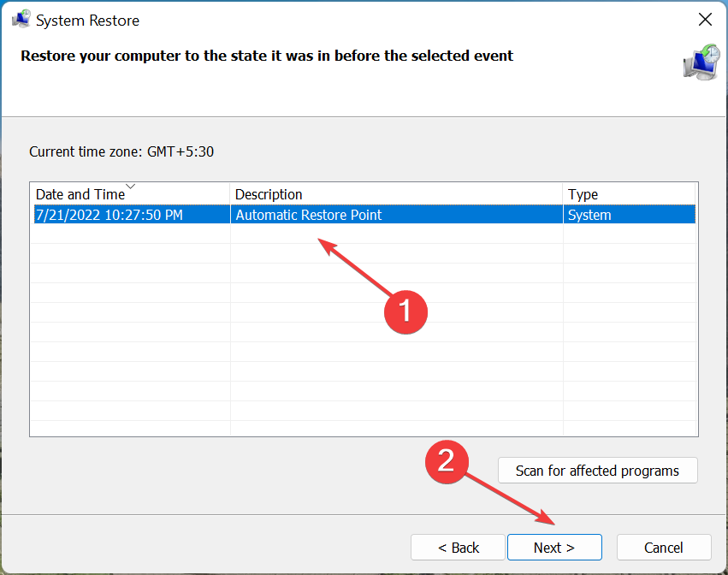Close the System Restore dialog
The height and width of the screenshot is (575, 728).
pos(705,20)
